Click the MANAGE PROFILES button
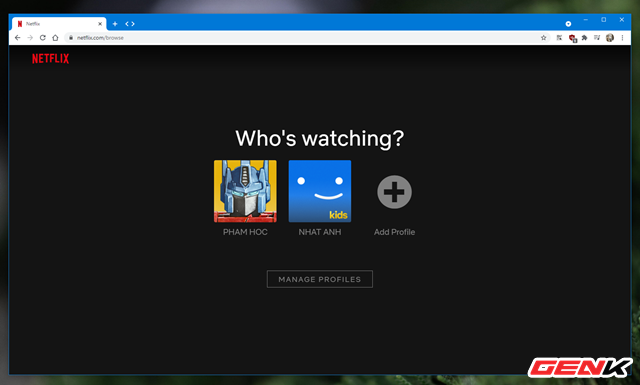The image size is (640, 385). (320, 279)
